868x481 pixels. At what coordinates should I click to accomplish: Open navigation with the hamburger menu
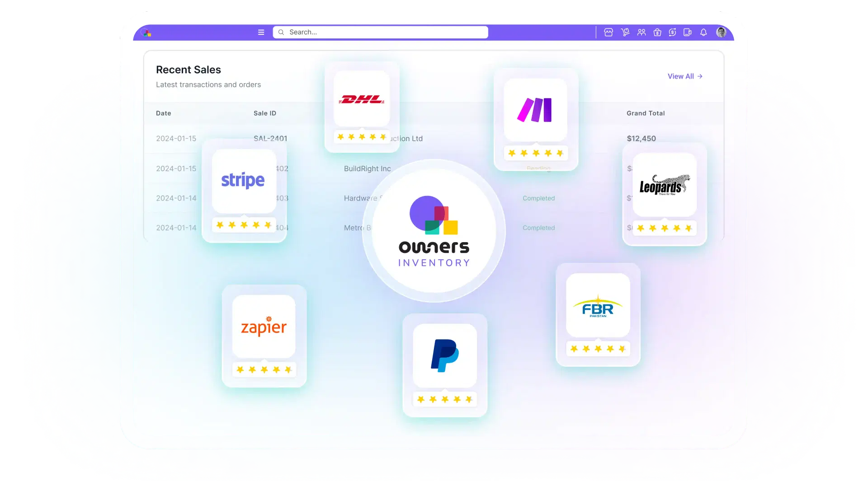tap(261, 32)
